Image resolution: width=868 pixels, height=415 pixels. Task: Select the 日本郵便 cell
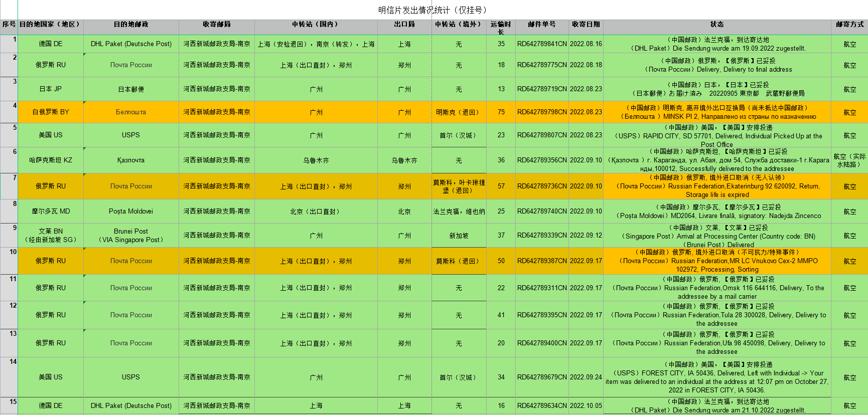pos(131,89)
